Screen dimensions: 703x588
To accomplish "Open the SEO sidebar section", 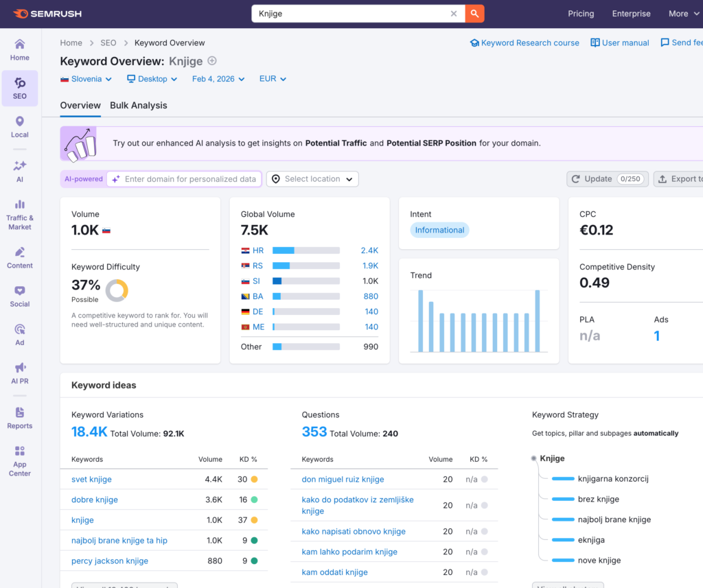I will click(20, 89).
